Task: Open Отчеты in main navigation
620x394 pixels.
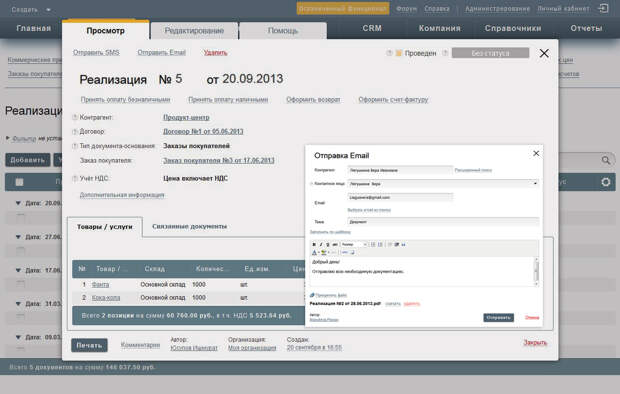Action: pyautogui.click(x=586, y=28)
